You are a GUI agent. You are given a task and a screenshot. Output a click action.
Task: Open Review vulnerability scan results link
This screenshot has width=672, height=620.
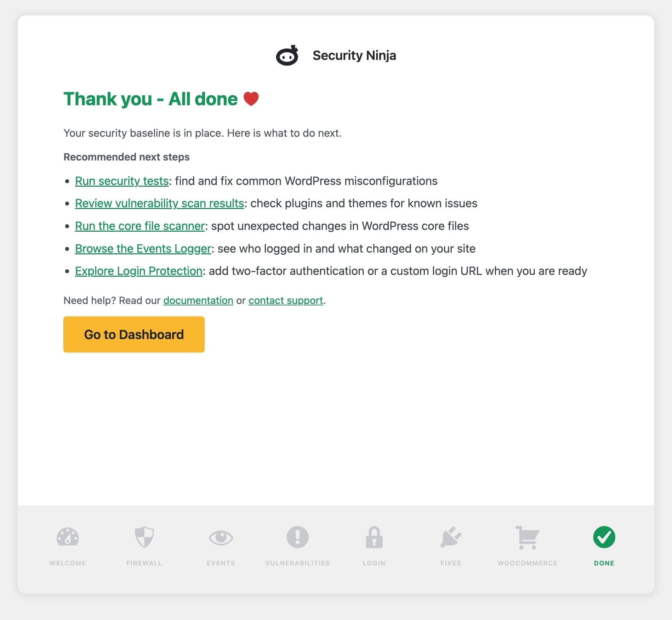160,203
